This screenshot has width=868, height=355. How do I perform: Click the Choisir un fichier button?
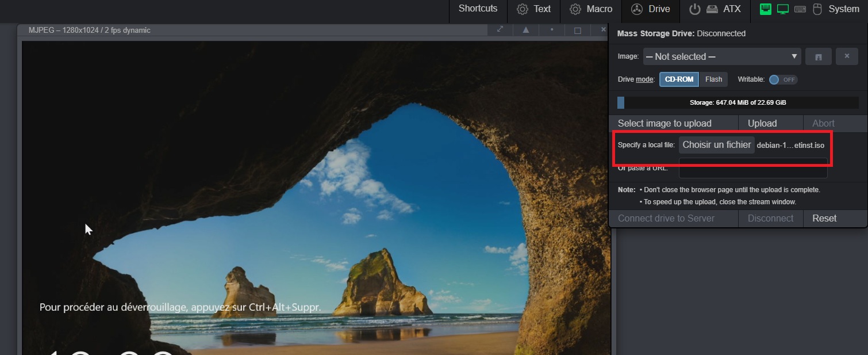[x=716, y=145]
